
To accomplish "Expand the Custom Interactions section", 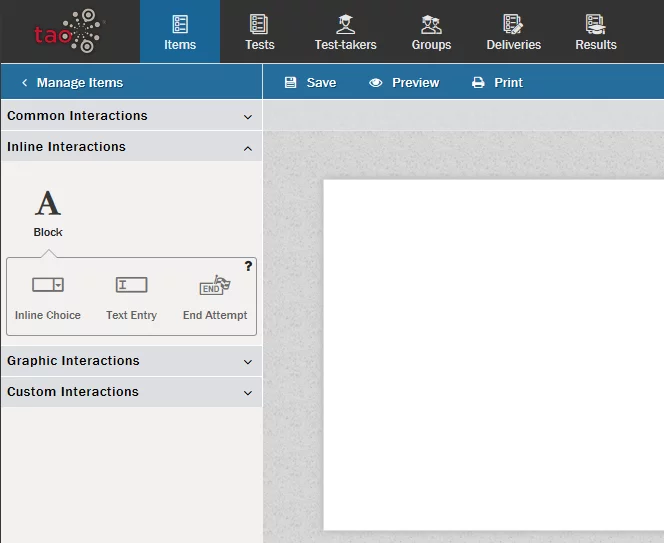I will [130, 392].
